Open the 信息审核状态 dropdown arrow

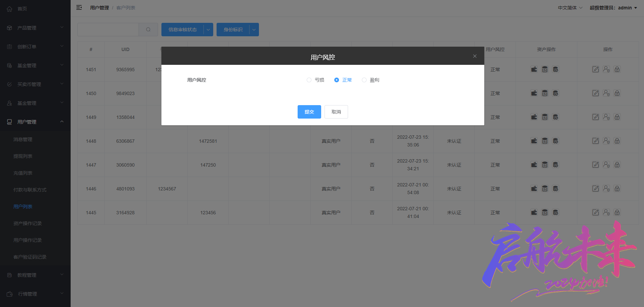point(208,30)
